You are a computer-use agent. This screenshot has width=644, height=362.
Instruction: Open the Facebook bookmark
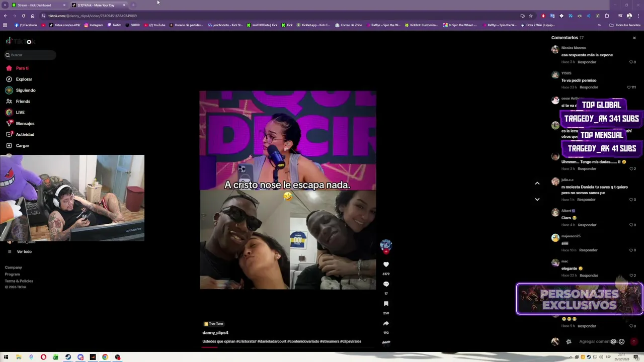point(26,25)
